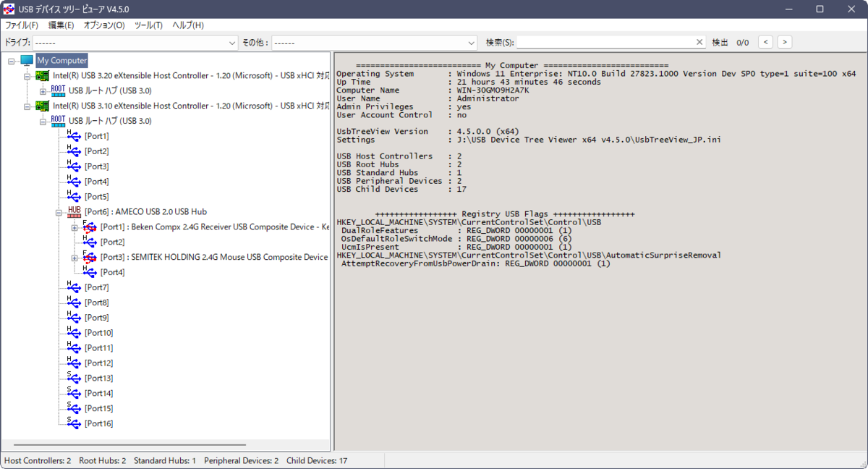
Task: Expand the Beken Compx 2.4G Receiver node
Action: (75, 227)
